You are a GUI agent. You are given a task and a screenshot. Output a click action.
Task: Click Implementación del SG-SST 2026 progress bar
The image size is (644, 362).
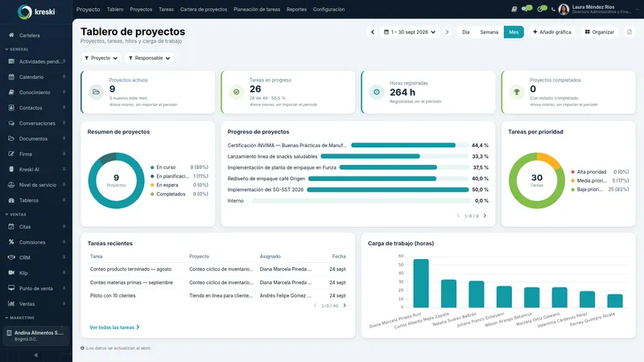coord(388,190)
